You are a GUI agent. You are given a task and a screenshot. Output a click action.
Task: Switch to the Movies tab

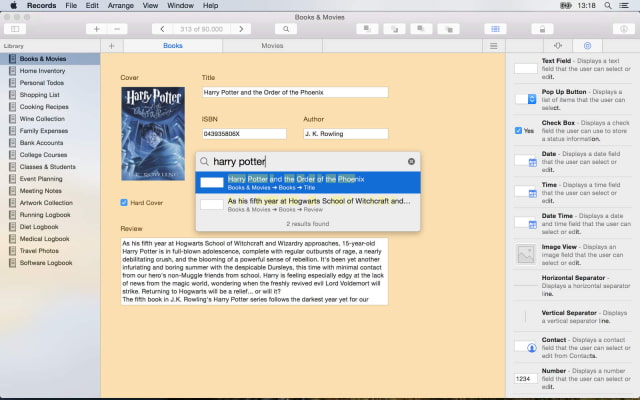pos(272,46)
